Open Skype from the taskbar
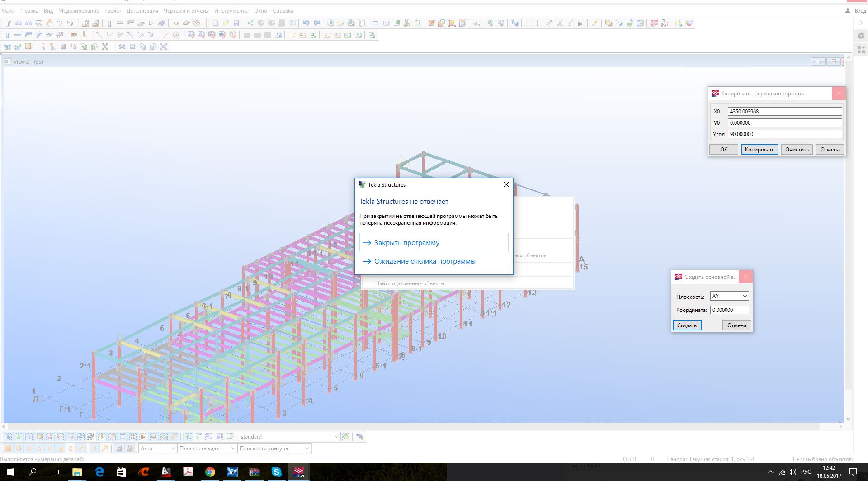 coord(276,472)
